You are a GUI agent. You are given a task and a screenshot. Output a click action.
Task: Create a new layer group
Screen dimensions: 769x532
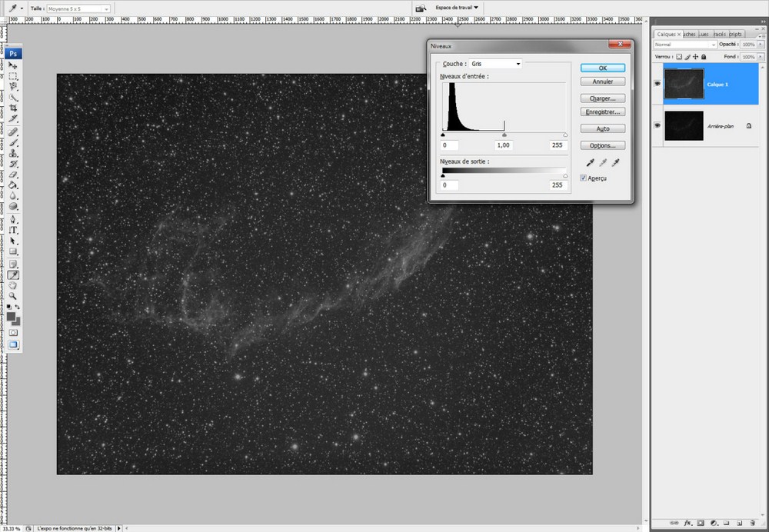(727, 524)
